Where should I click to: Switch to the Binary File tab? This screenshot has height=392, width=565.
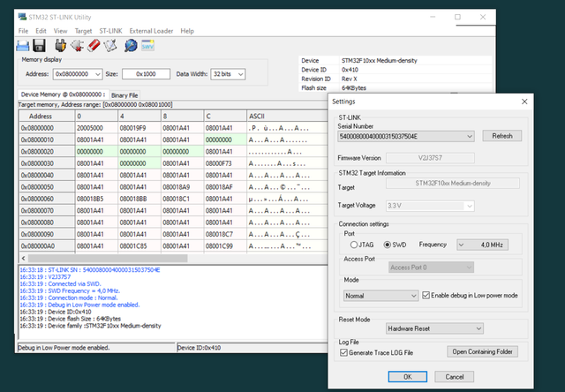(124, 95)
